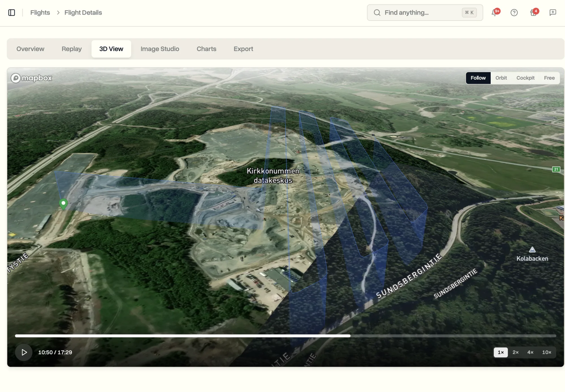The height and width of the screenshot is (392, 565).
Task: Click the Kolabacken map label
Action: pyautogui.click(x=532, y=259)
